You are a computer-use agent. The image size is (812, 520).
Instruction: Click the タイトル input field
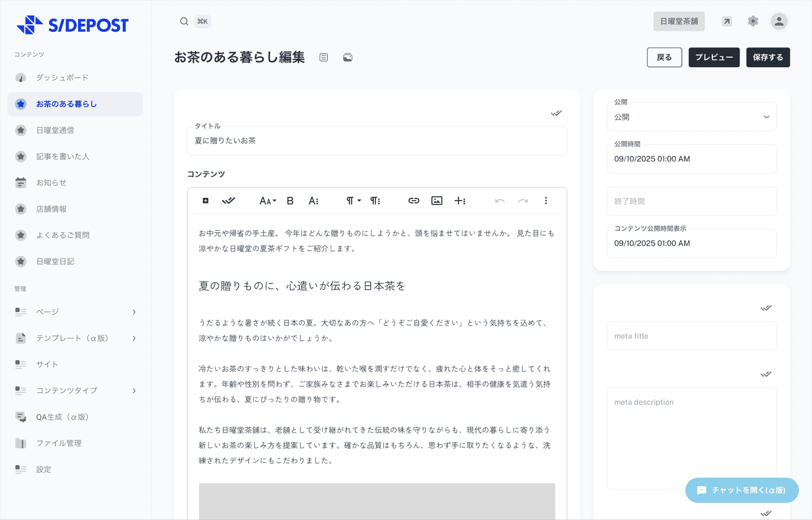pyautogui.click(x=377, y=141)
